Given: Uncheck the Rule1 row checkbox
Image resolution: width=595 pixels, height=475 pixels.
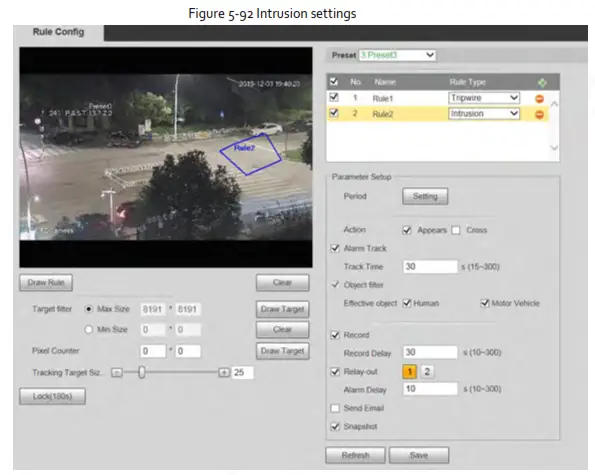Looking at the screenshot, I should [x=334, y=97].
